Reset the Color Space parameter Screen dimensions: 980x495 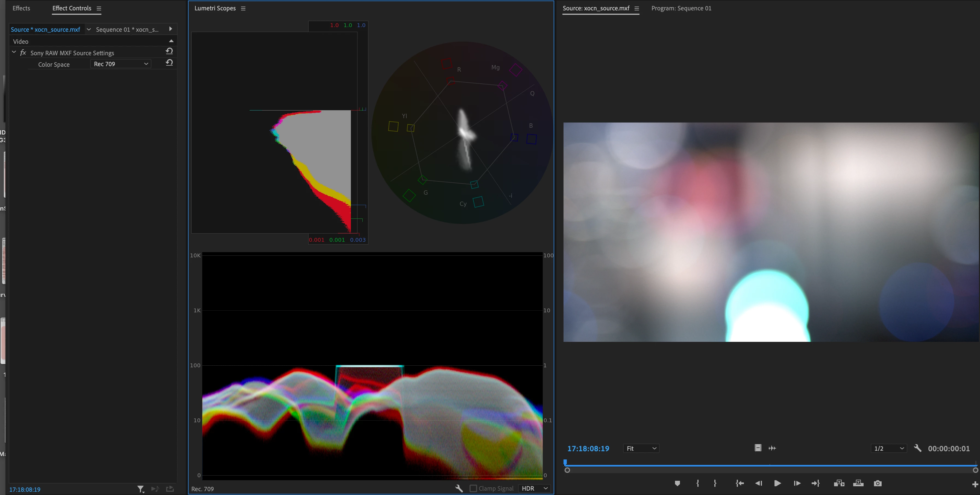coord(169,63)
